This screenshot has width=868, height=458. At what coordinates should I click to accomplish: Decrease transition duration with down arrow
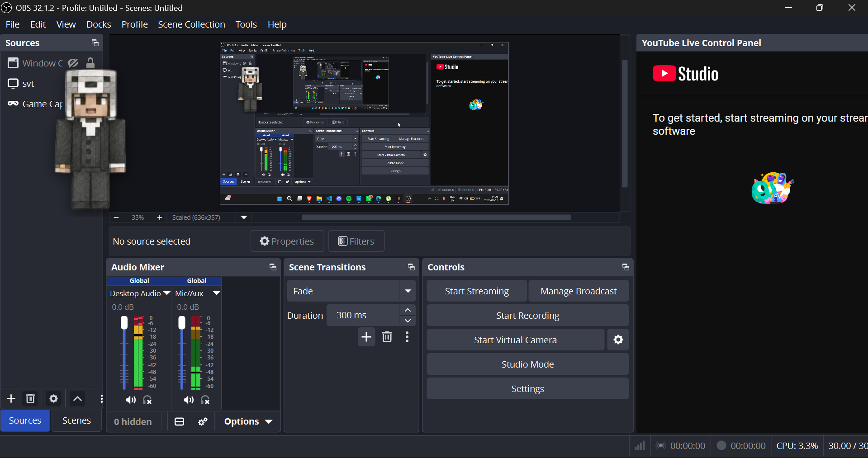pos(408,321)
